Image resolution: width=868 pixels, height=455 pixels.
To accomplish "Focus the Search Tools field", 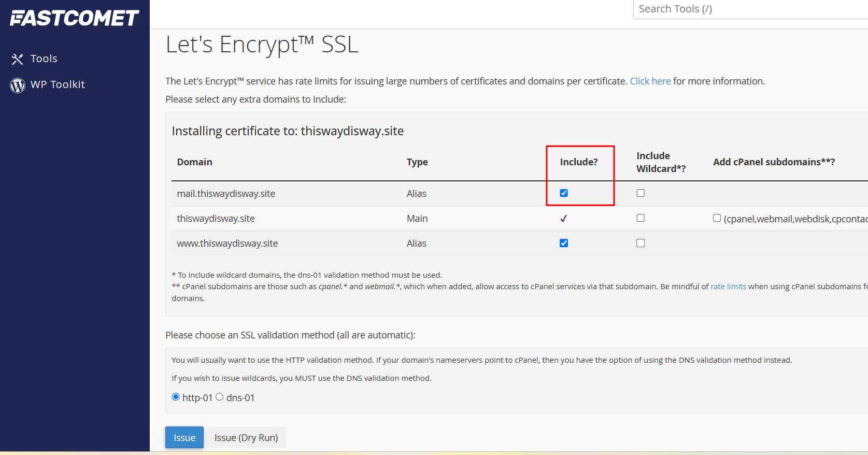I will [750, 9].
